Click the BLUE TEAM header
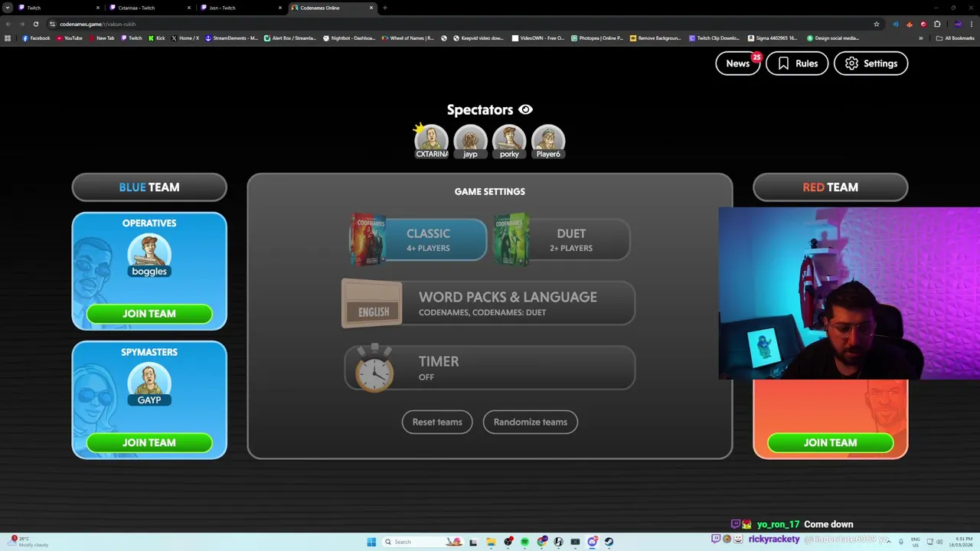The image size is (980, 551). tap(149, 187)
